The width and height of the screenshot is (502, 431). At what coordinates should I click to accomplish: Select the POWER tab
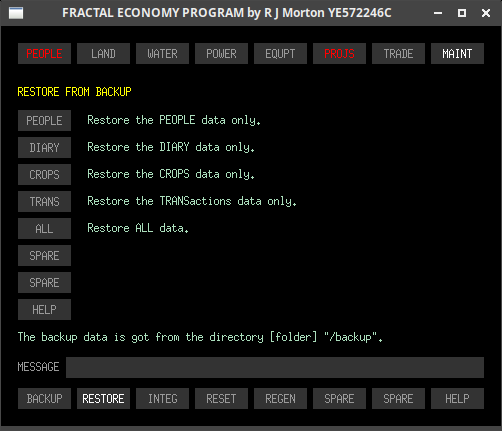tap(221, 53)
